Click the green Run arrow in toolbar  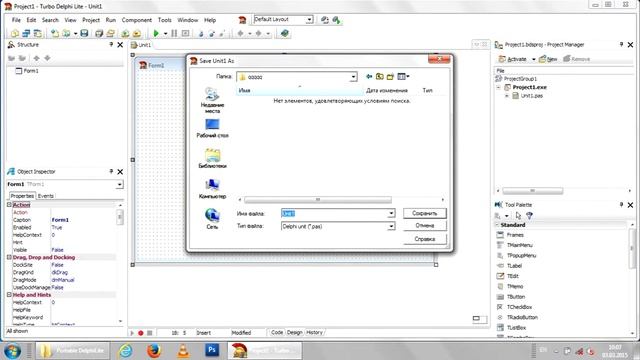coord(156,33)
